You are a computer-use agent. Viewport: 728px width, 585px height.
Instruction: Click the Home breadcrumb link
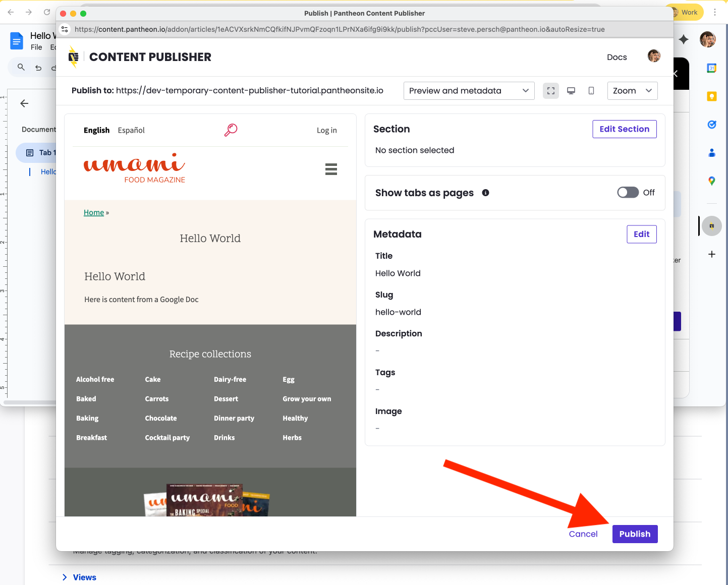point(94,213)
